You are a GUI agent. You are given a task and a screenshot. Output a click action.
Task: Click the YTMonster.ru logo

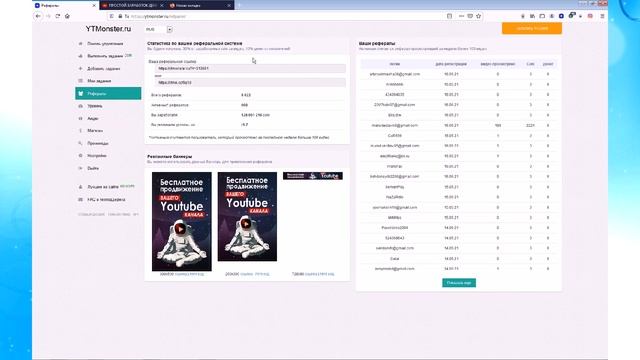(108, 29)
